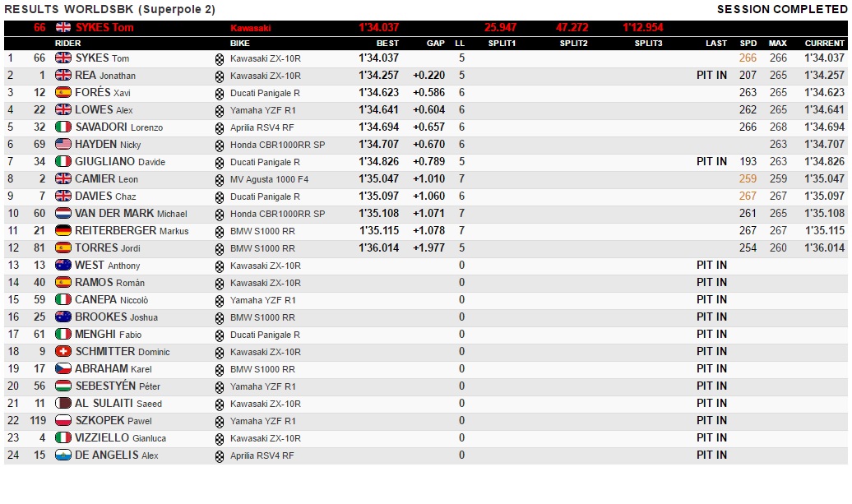Click the San Marino flag beside De Angelis

coord(63,455)
